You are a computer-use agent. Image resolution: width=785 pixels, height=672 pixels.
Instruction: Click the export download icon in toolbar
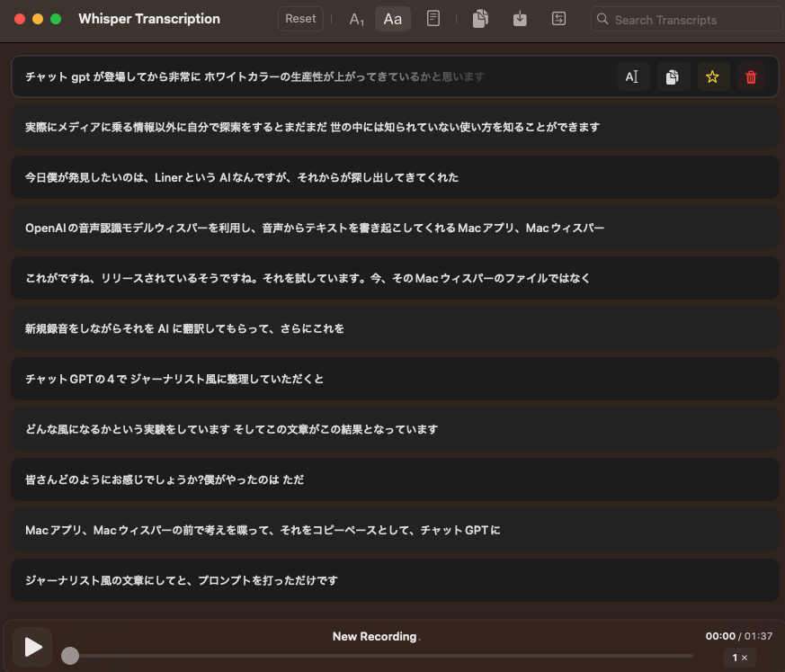tap(520, 19)
